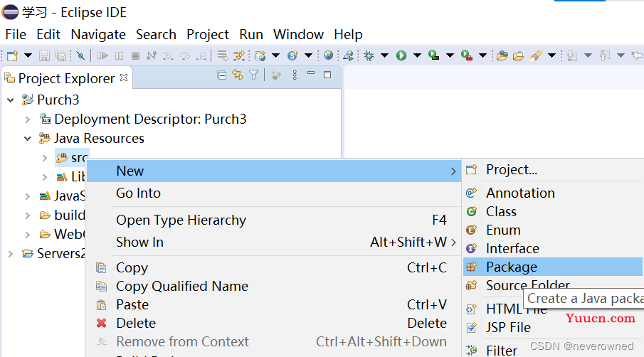Expand the src folder node
This screenshot has height=357, width=644.
coord(45,158)
